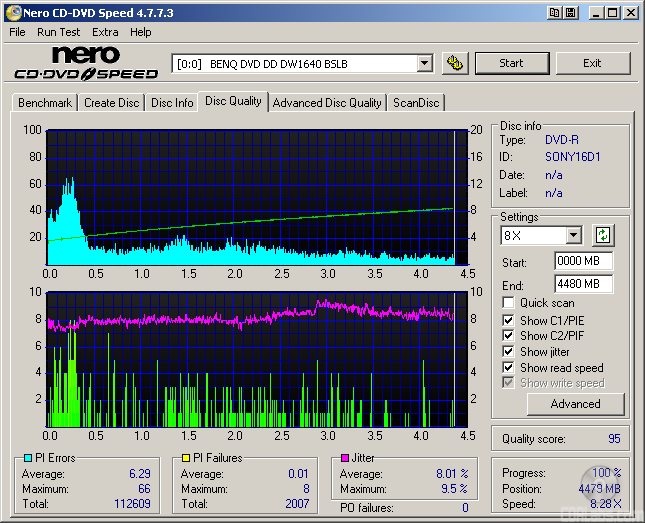Expand the 8X scan speed dropdown
The width and height of the screenshot is (645, 523).
(x=573, y=236)
